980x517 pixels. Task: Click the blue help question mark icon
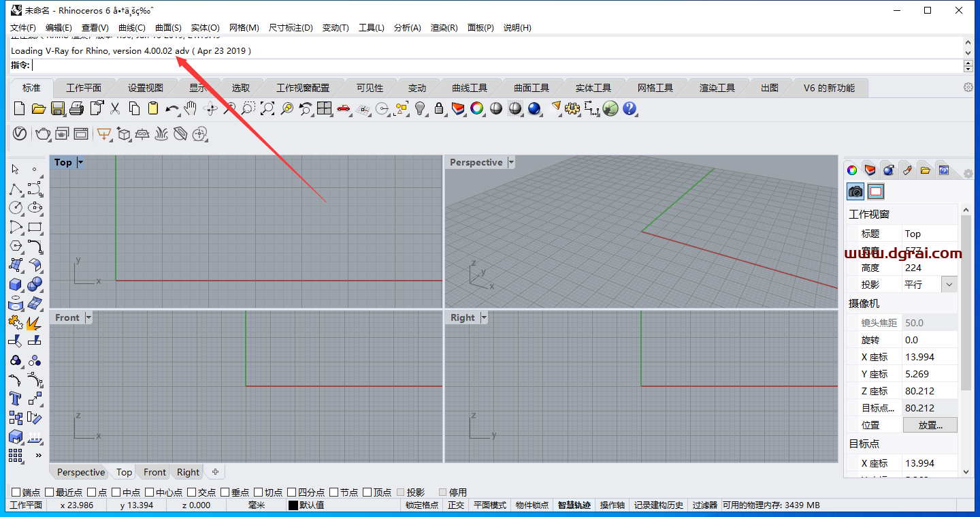[x=630, y=108]
